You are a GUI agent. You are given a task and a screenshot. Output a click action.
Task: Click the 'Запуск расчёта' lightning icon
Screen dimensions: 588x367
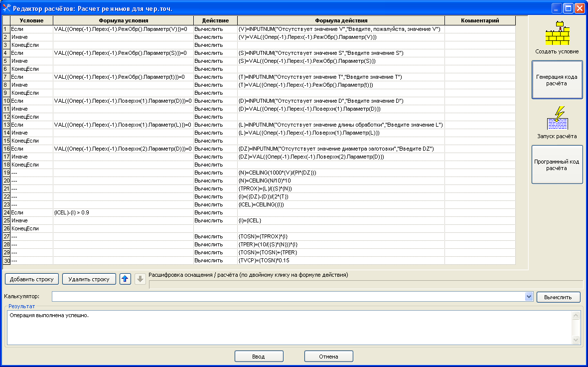[557, 118]
